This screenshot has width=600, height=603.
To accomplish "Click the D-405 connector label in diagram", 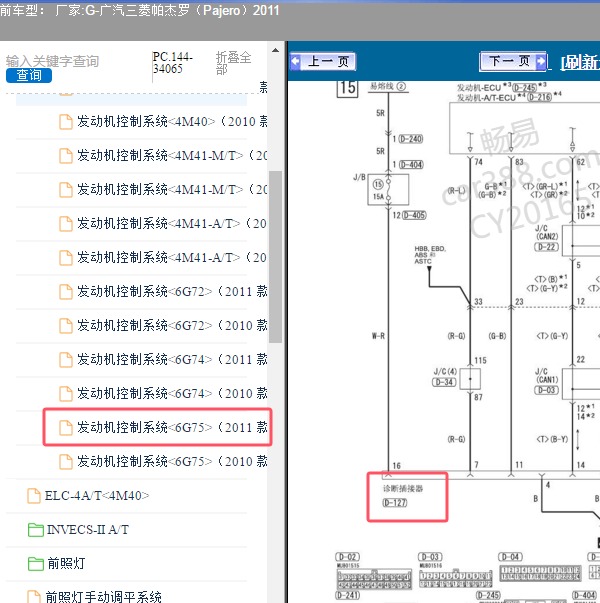I will (x=414, y=215).
